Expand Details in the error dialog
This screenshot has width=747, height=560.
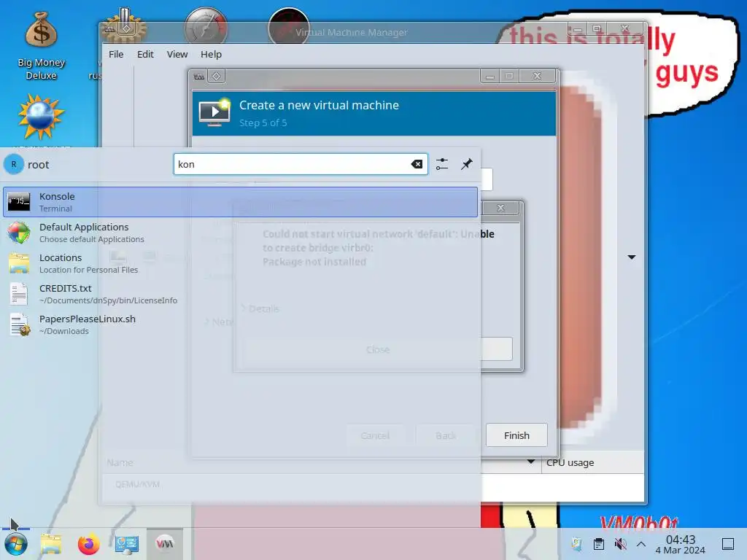coord(260,308)
